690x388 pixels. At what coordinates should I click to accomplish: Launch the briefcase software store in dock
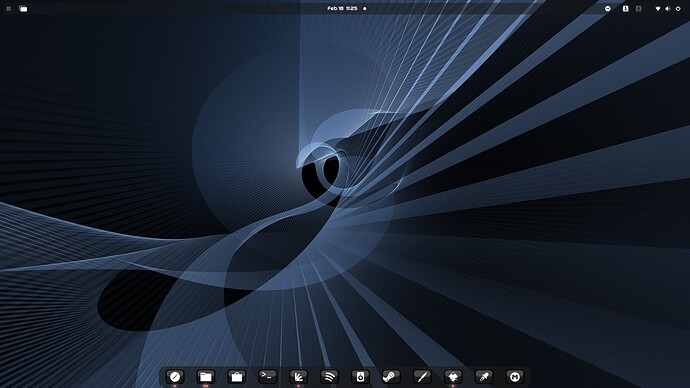click(x=236, y=377)
